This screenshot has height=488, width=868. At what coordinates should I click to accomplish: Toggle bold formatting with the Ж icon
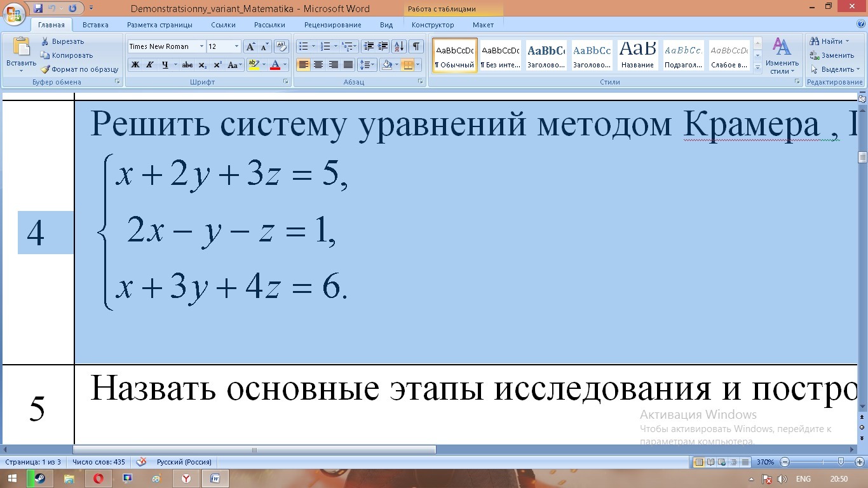134,64
